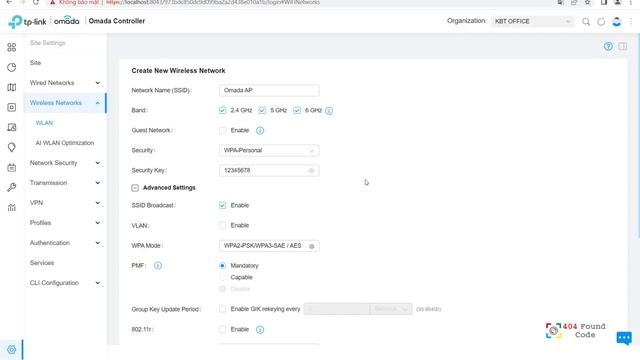Open the wrench Tools icon in sidebar
The height and width of the screenshot is (360, 640).
(11, 187)
